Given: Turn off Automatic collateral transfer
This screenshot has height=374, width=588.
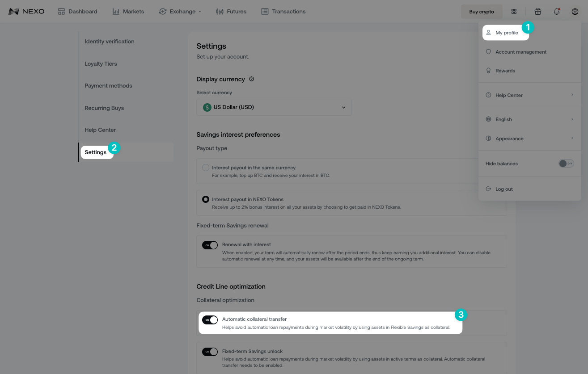Looking at the screenshot, I should click(x=210, y=320).
